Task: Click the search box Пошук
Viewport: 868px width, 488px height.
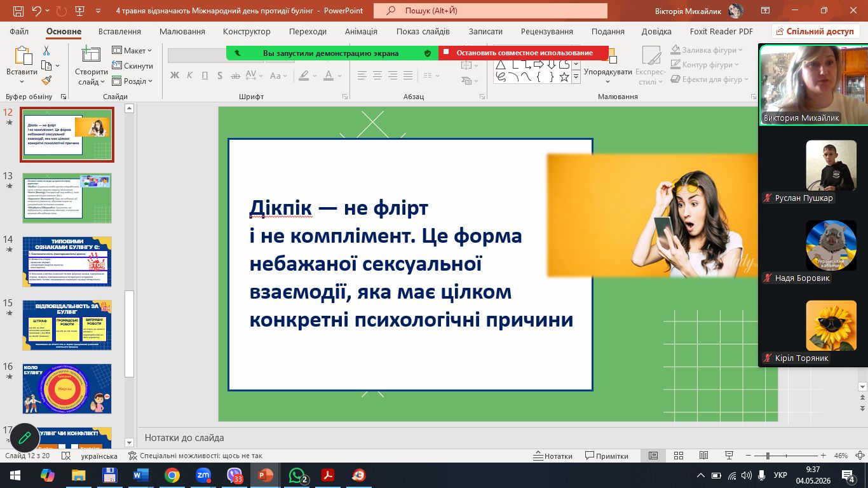Action: coord(491,11)
